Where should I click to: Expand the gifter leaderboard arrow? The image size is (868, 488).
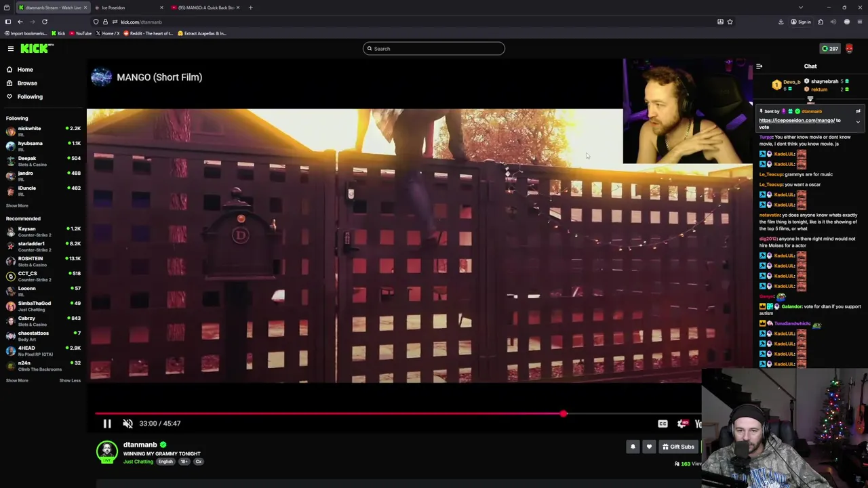[810, 99]
